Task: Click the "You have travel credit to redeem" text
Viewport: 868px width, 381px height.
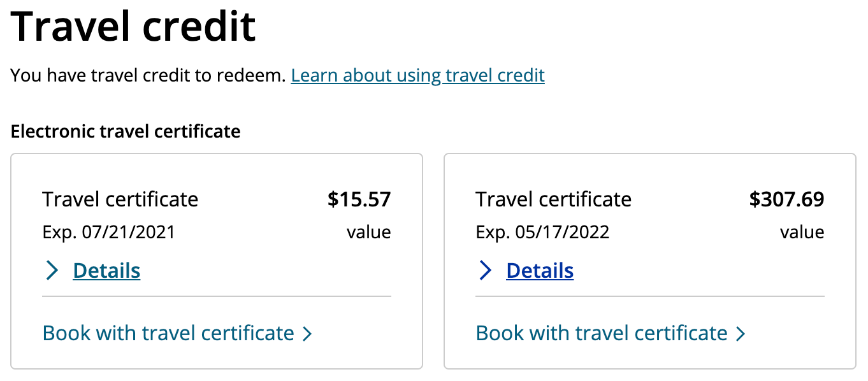Action: 148,76
